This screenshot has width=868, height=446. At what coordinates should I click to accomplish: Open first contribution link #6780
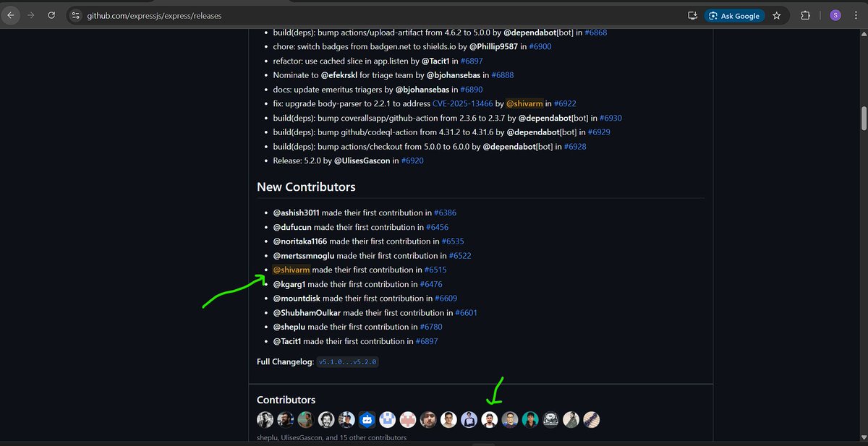tap(432, 327)
